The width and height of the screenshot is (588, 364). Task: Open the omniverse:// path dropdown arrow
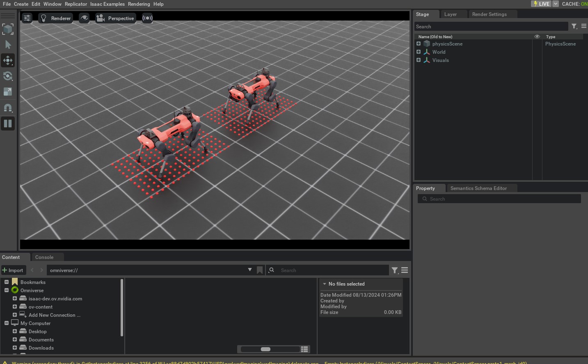[250, 270]
